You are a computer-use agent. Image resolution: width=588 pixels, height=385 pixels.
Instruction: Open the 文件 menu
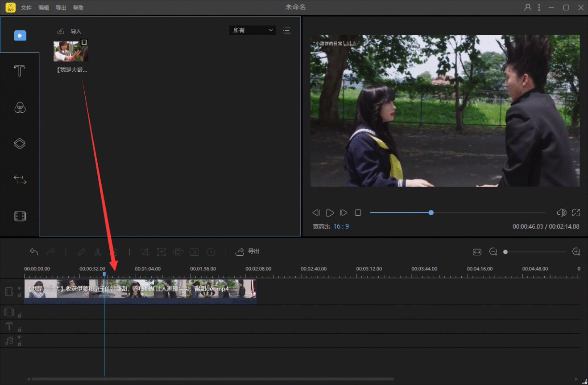tap(26, 8)
